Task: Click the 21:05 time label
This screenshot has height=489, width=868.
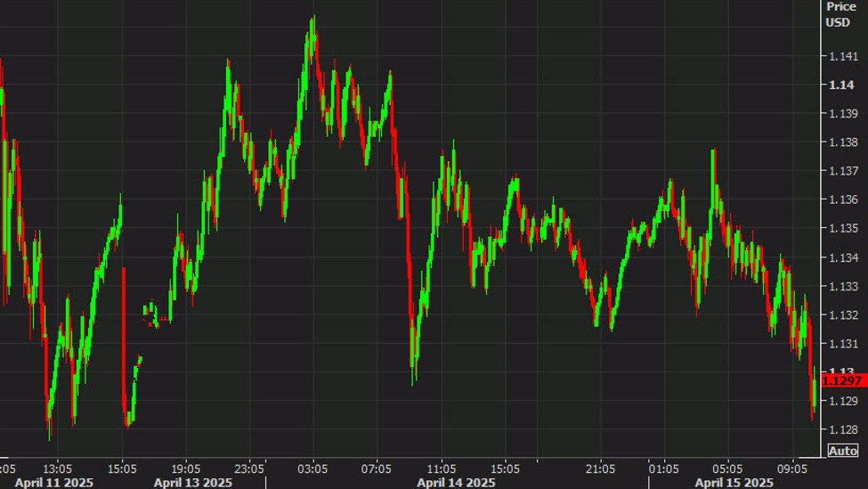Action: tap(601, 469)
